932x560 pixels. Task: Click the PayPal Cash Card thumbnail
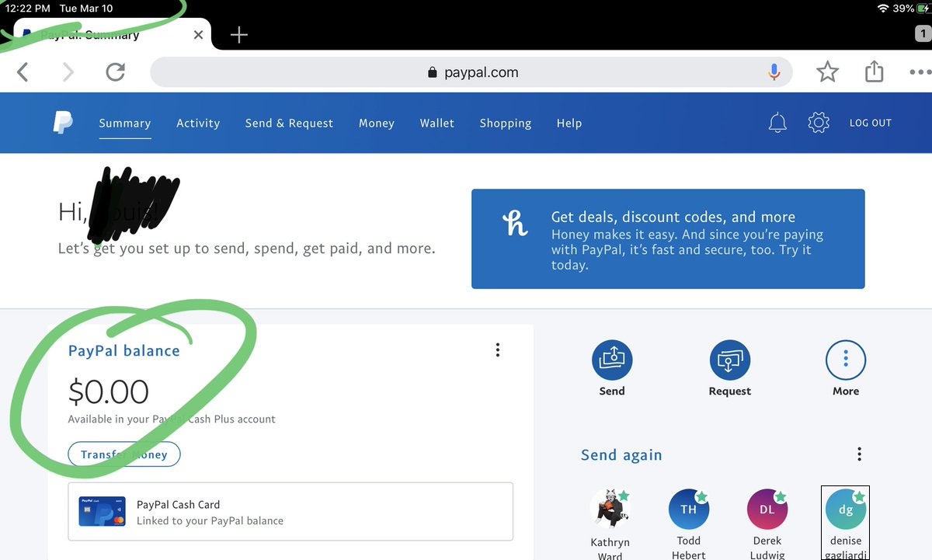click(102, 511)
